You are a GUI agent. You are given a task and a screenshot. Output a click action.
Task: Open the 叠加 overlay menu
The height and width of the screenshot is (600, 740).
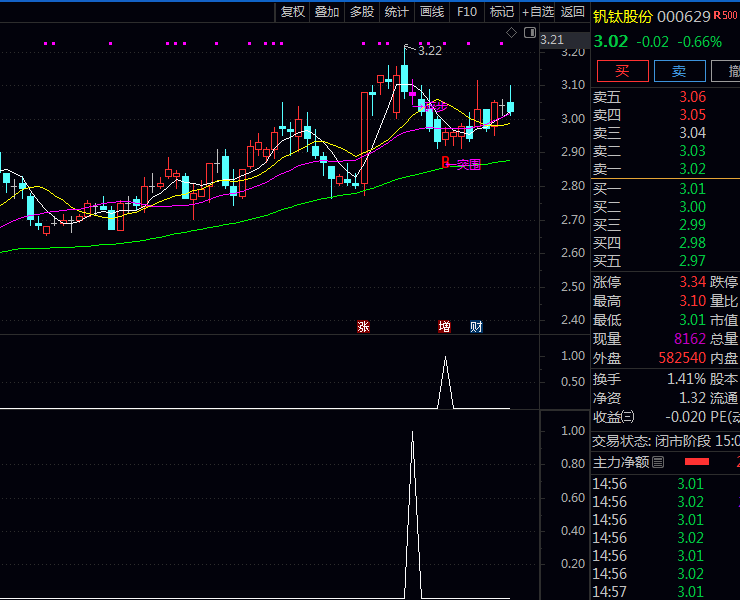pos(327,12)
